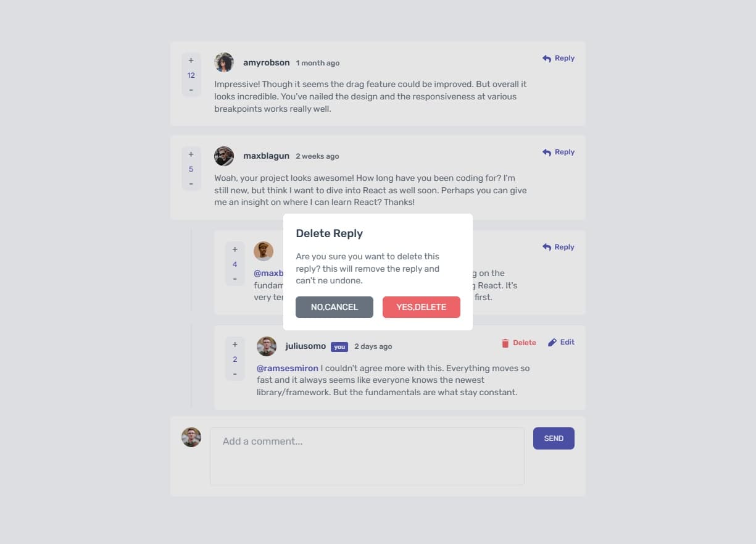
Task: Focus the Add a comment text area
Action: point(367,456)
